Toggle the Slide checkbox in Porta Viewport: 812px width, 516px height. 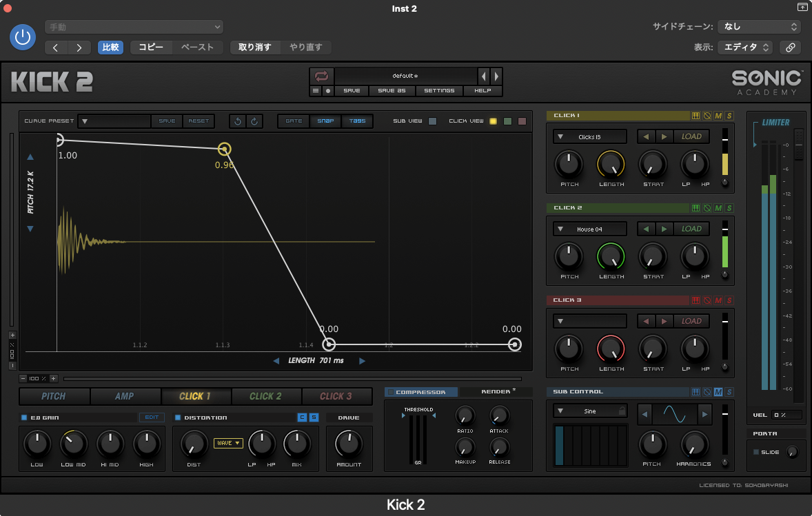click(x=756, y=452)
